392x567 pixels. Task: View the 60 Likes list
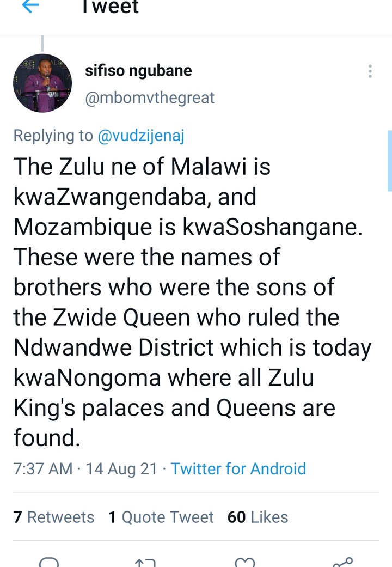point(258,517)
